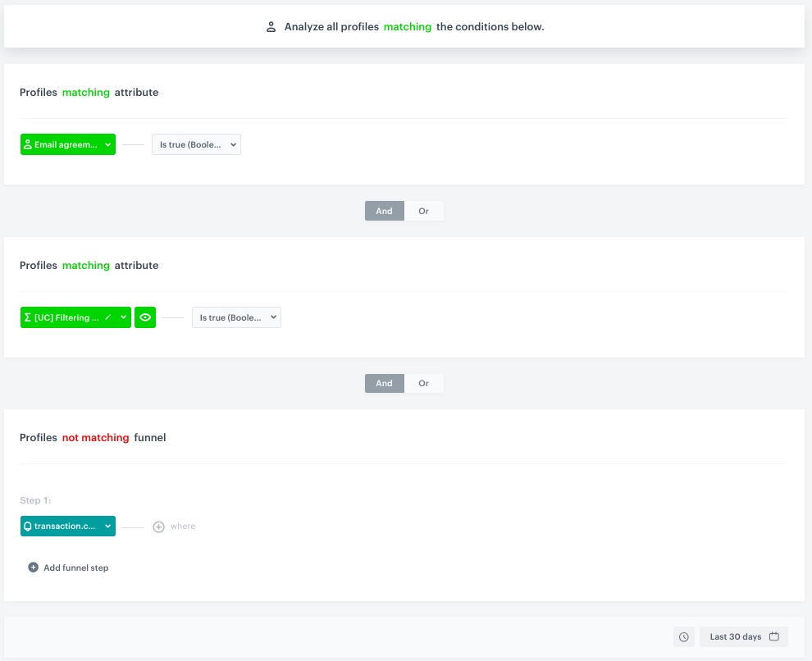This screenshot has width=812, height=661.
Task: Click the calendar icon inside Last 30 days
Action: click(773, 636)
